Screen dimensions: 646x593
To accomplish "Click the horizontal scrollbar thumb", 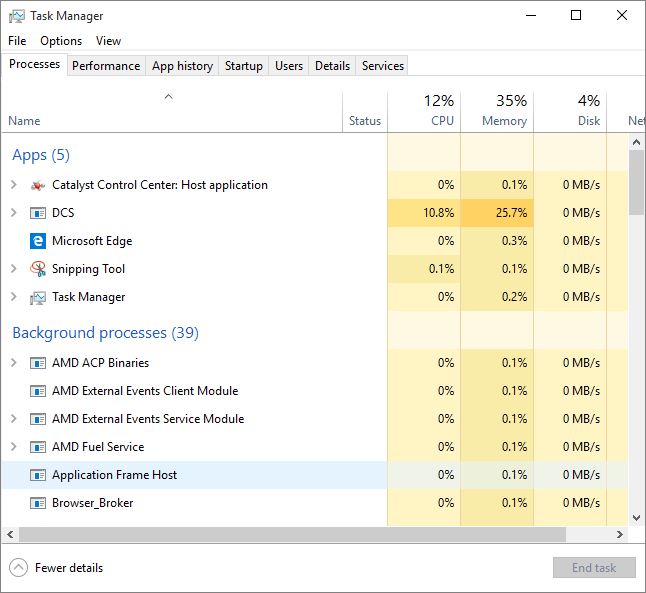I will 293,534.
